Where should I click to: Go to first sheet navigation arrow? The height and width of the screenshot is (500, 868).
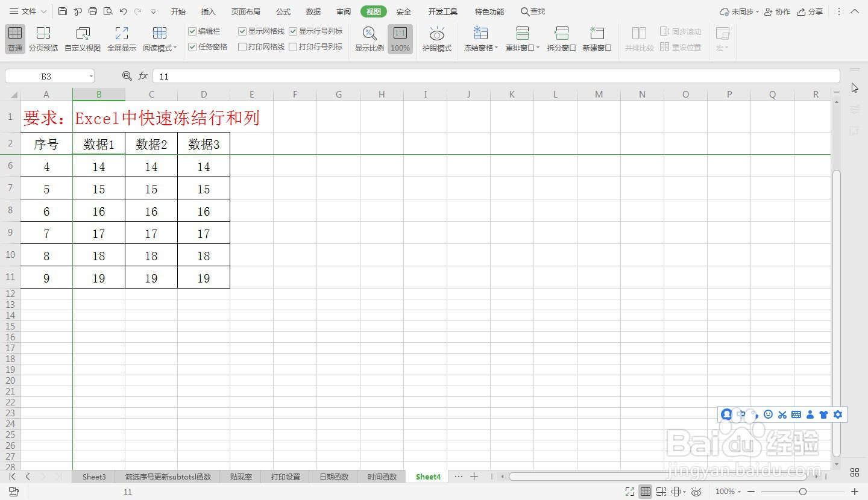(12, 477)
